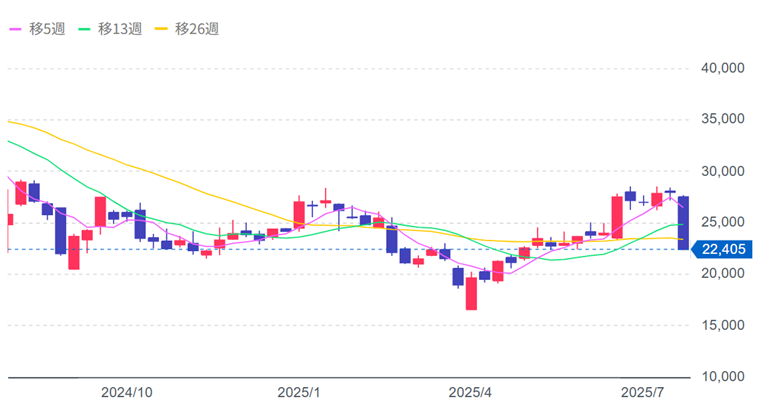Select the latest large blue candlestick at right edge
This screenshot has height=416, width=771.
683,223
